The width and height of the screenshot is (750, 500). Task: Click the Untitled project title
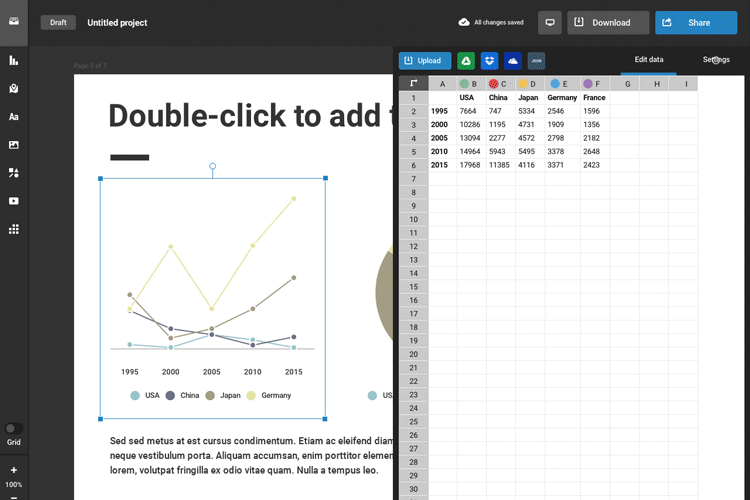117,22
